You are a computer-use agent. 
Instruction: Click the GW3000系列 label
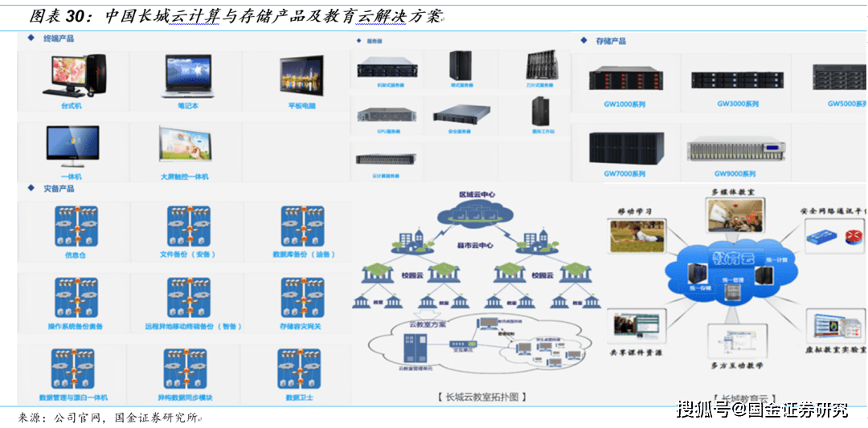click(x=738, y=104)
